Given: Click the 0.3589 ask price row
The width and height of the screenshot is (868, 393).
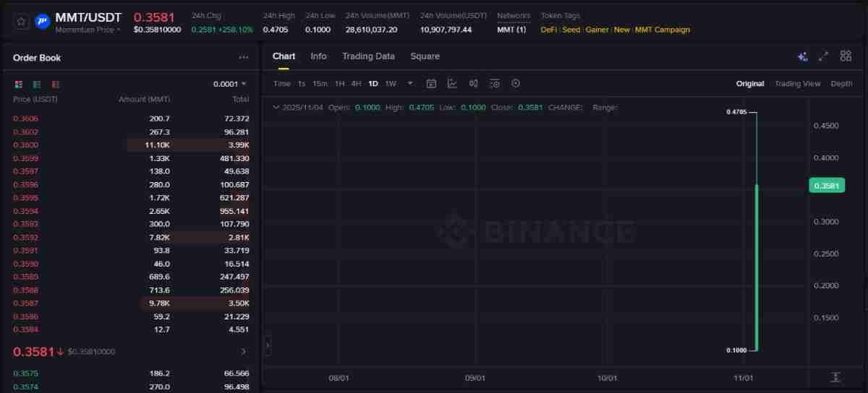Looking at the screenshot, I should (131, 277).
